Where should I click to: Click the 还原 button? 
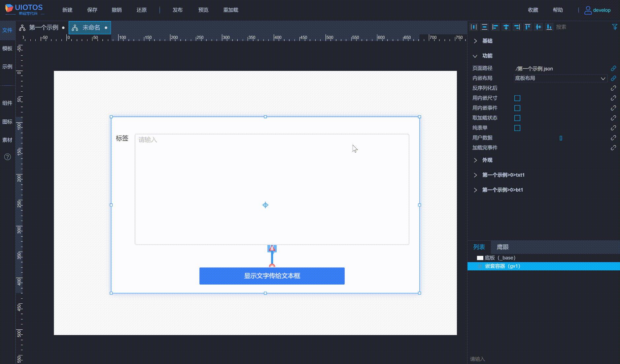[142, 10]
